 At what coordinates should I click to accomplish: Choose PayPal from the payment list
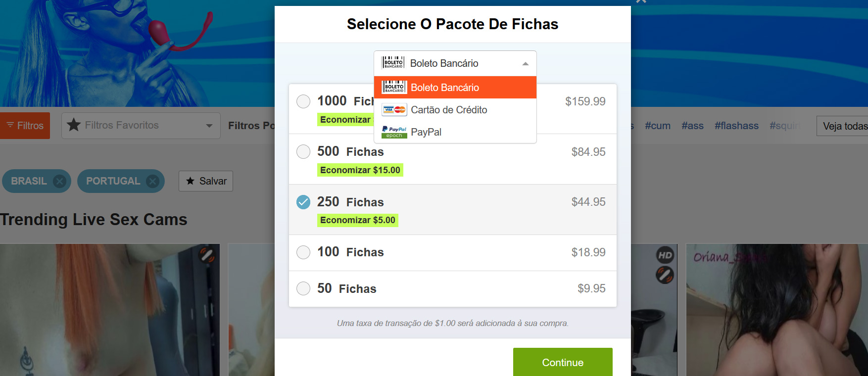[x=426, y=132]
